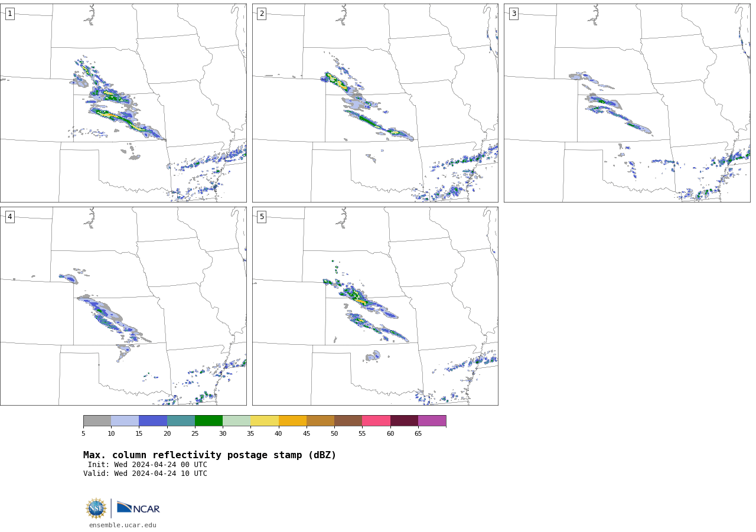Click the panel number 3 label
This screenshot has width=756, height=532.
tap(513, 14)
